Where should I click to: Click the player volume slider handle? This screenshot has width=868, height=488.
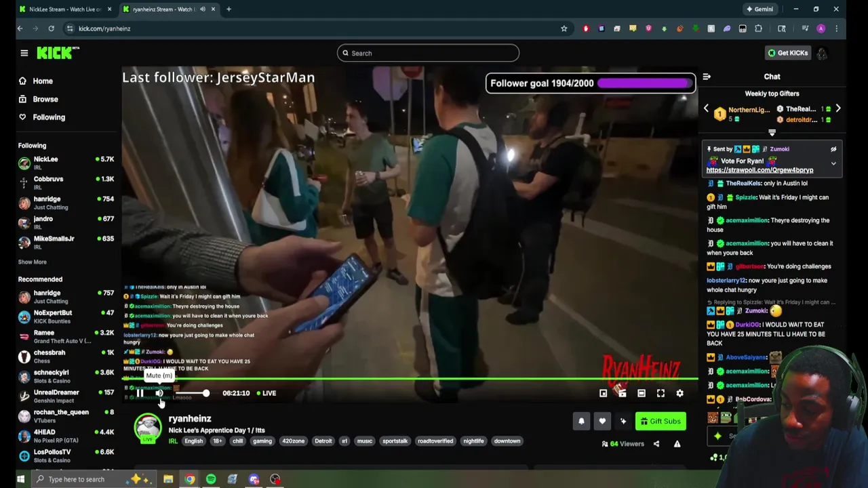coord(205,393)
